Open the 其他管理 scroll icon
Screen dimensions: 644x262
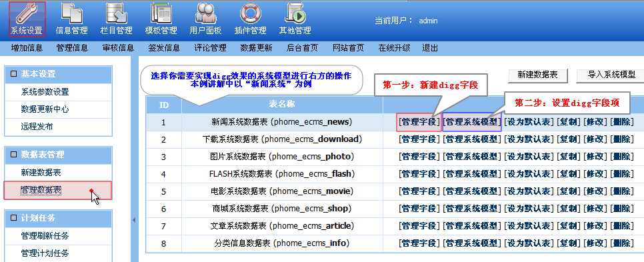pyautogui.click(x=295, y=19)
